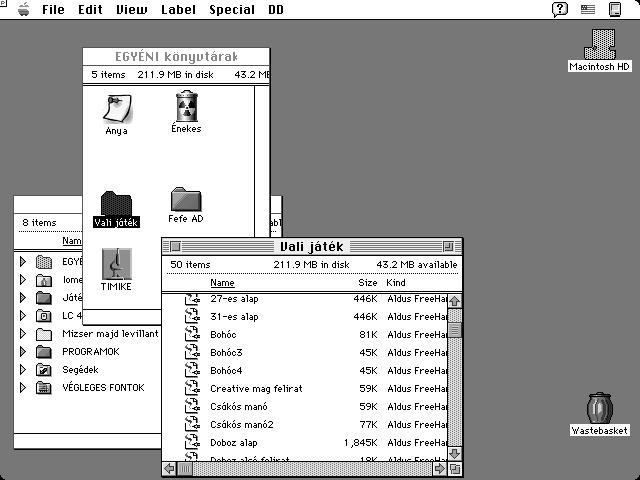Select the Wastebasket icon on desktop
The image size is (640, 480).
coord(600,408)
